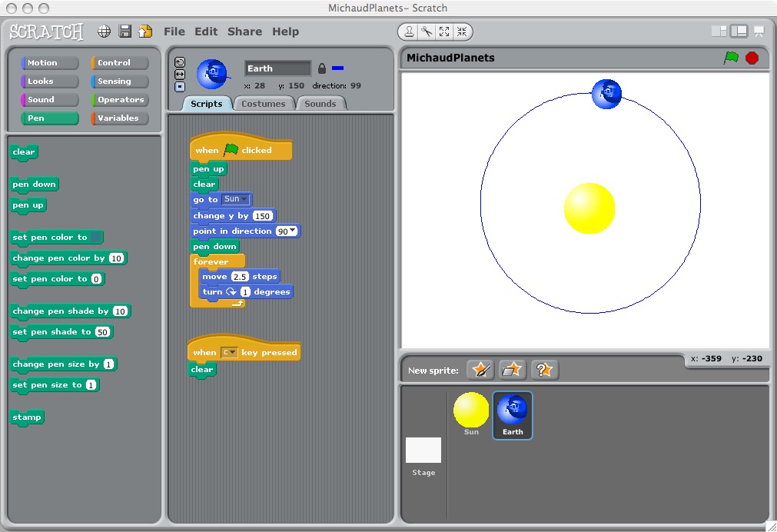Open the go to Sun dropdown
This screenshot has width=777, height=532.
[235, 199]
